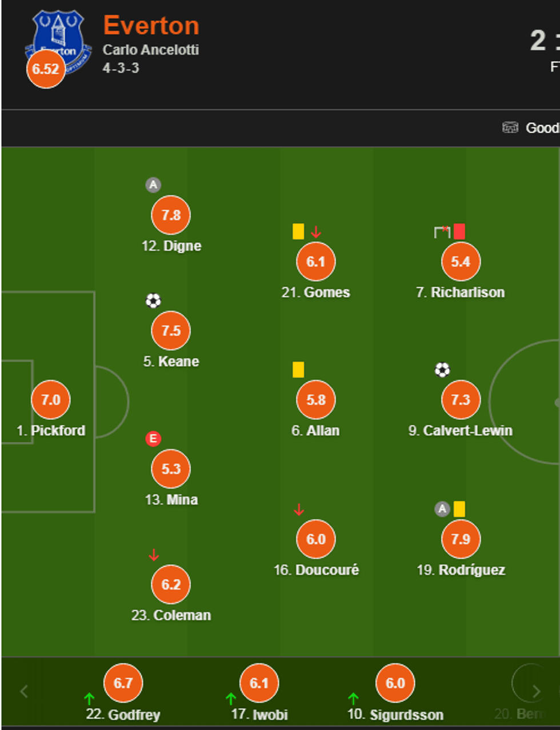Image resolution: width=560 pixels, height=730 pixels.
Task: Open Pickford's 7.0 rating circle
Action: (x=51, y=400)
